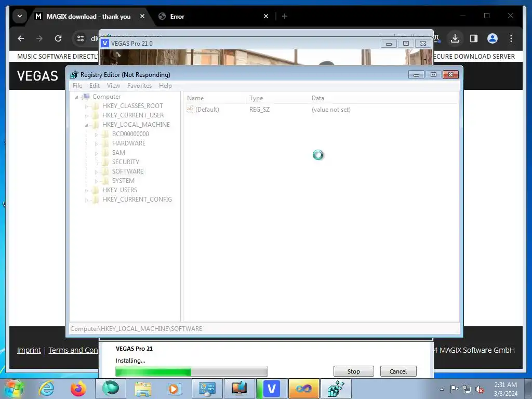Open the Control Panel taskbar icon
532x399 pixels.
click(x=207, y=389)
